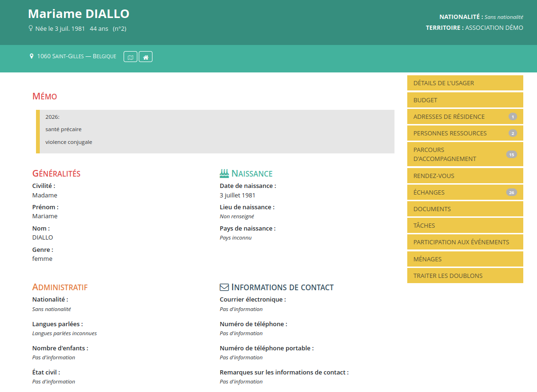The height and width of the screenshot is (392, 537).
Task: Open the Budget section
Action: coord(465,100)
